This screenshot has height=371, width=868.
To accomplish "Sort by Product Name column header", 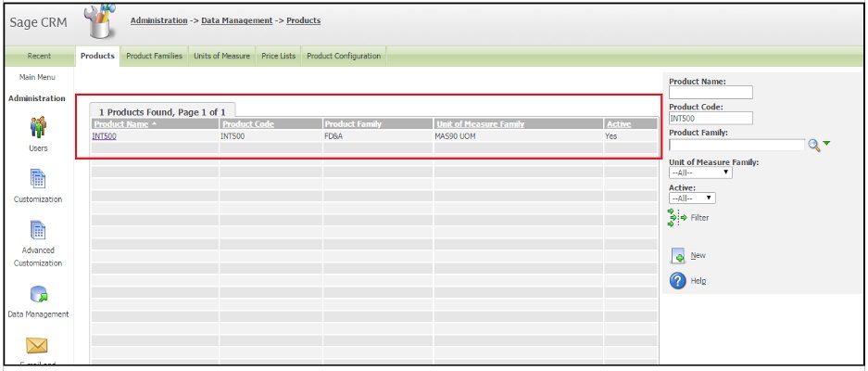I will click(121, 124).
